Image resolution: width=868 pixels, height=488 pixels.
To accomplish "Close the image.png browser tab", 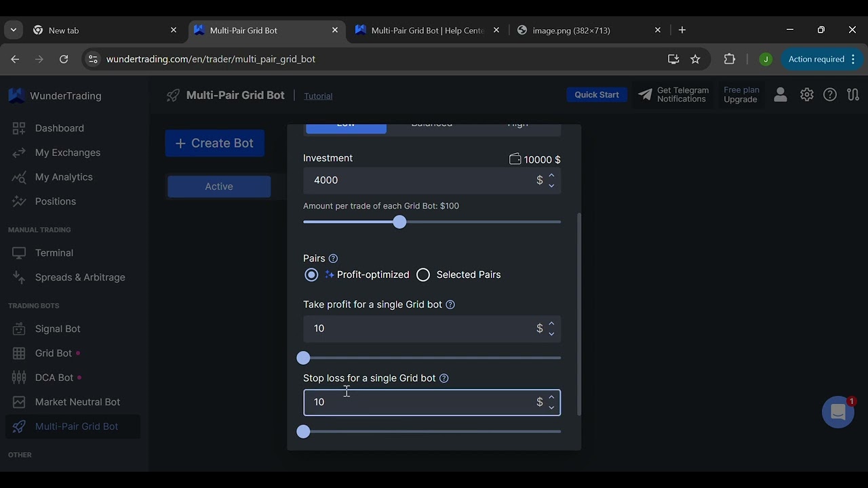I will click(x=658, y=30).
